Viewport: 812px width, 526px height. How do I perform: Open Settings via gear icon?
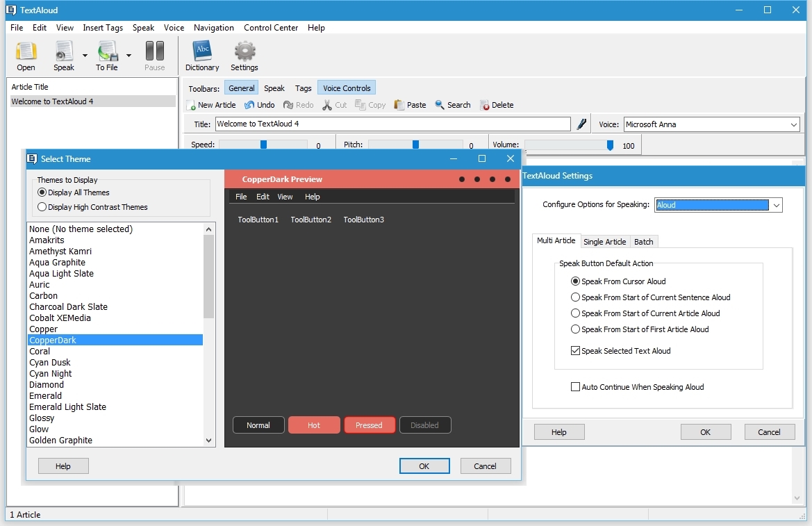coord(245,52)
